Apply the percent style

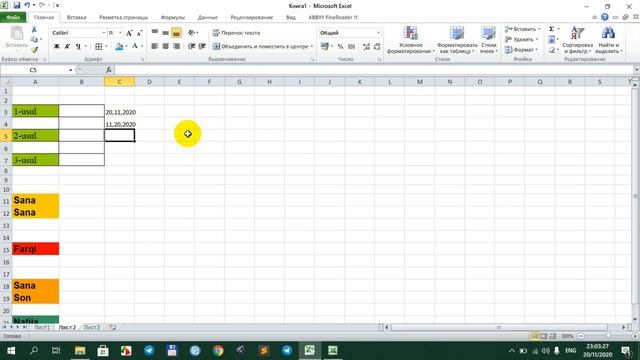340,47
